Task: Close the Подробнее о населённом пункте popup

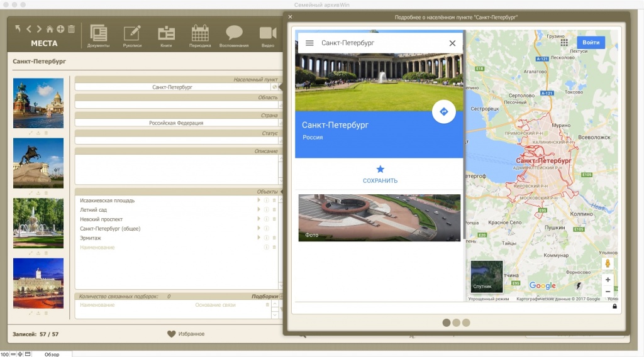Action: coord(290,17)
